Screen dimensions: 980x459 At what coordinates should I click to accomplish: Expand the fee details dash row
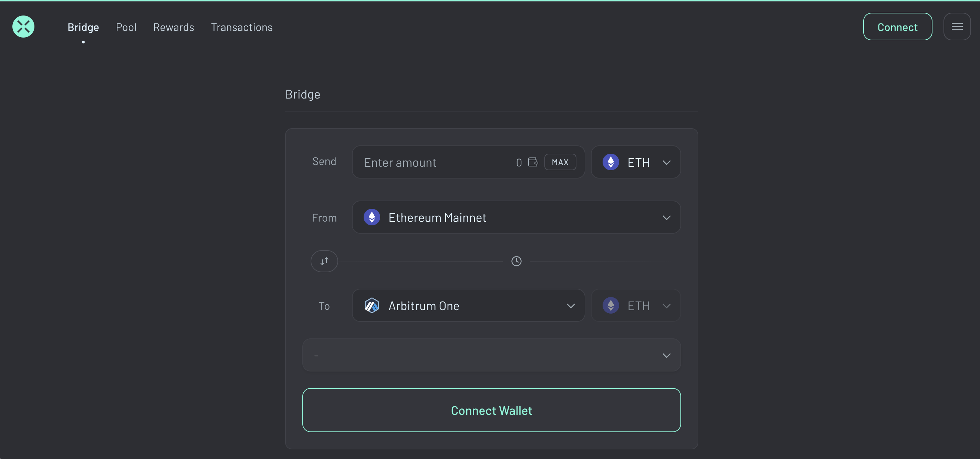[x=666, y=356]
